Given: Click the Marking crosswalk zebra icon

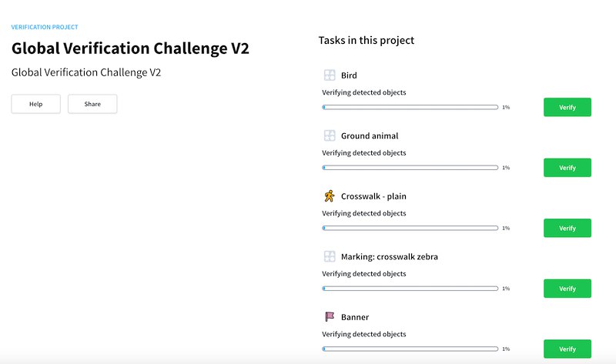Looking at the screenshot, I should [x=330, y=256].
